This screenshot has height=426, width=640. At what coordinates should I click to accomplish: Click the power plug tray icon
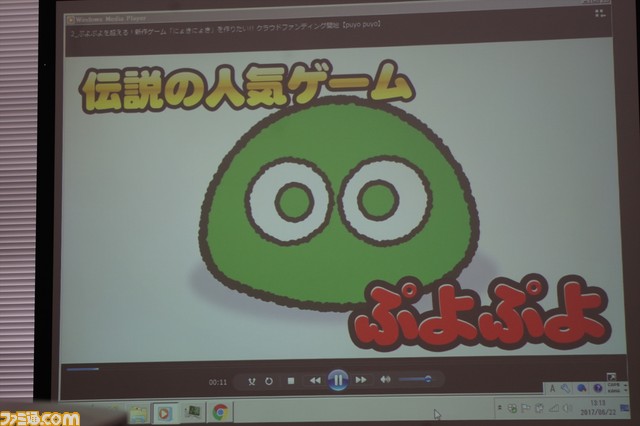(539, 408)
